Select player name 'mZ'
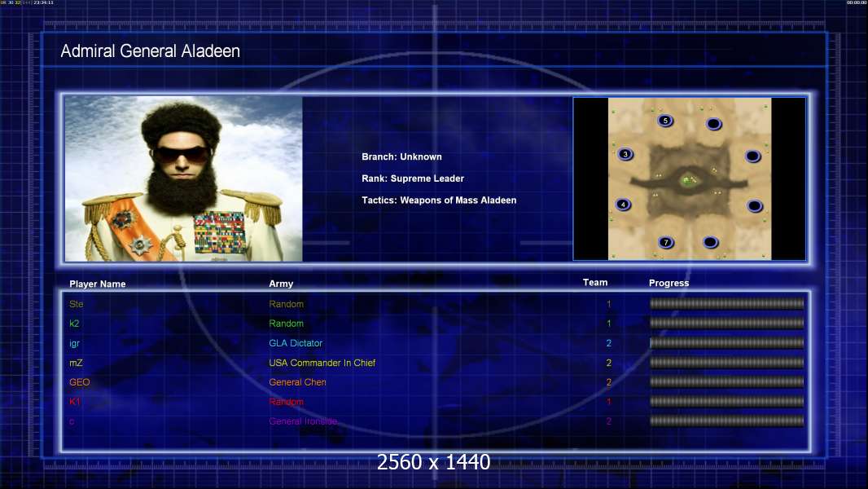Screen dimensions: 868x489 coord(76,363)
